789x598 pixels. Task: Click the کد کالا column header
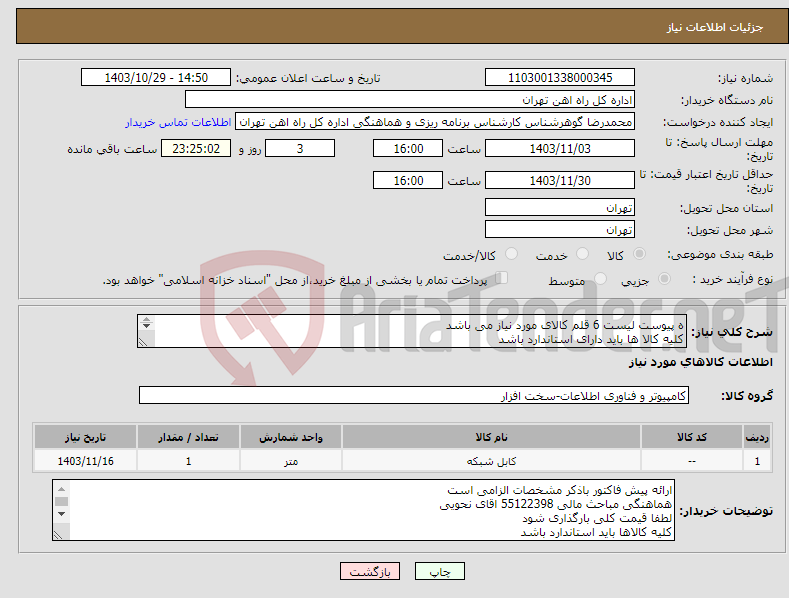click(692, 437)
